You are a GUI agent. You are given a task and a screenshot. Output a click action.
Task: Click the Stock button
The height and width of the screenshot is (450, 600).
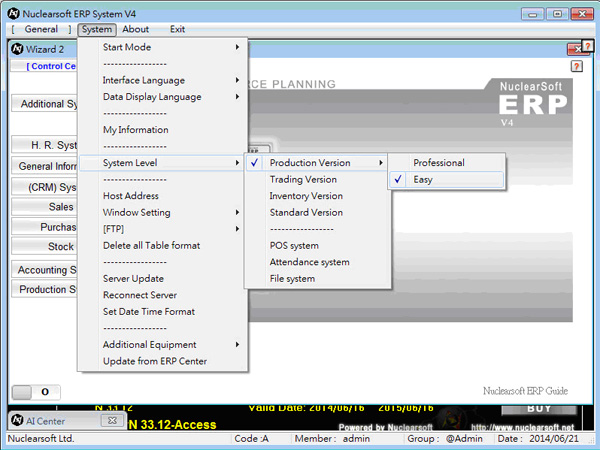pos(44,246)
